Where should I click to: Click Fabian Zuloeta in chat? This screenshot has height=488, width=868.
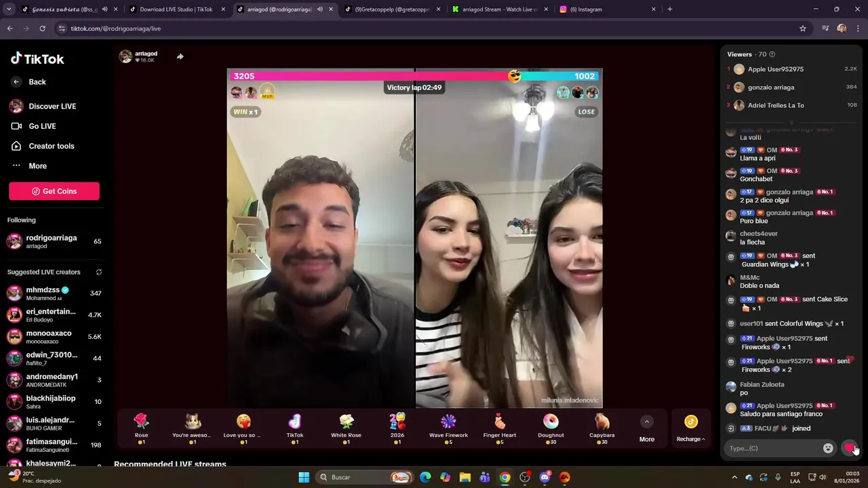click(762, 384)
